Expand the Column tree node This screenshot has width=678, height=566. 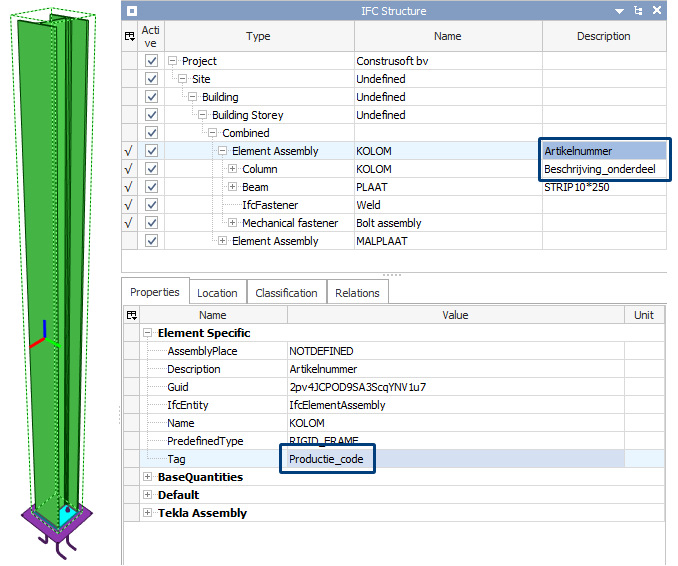click(x=233, y=169)
